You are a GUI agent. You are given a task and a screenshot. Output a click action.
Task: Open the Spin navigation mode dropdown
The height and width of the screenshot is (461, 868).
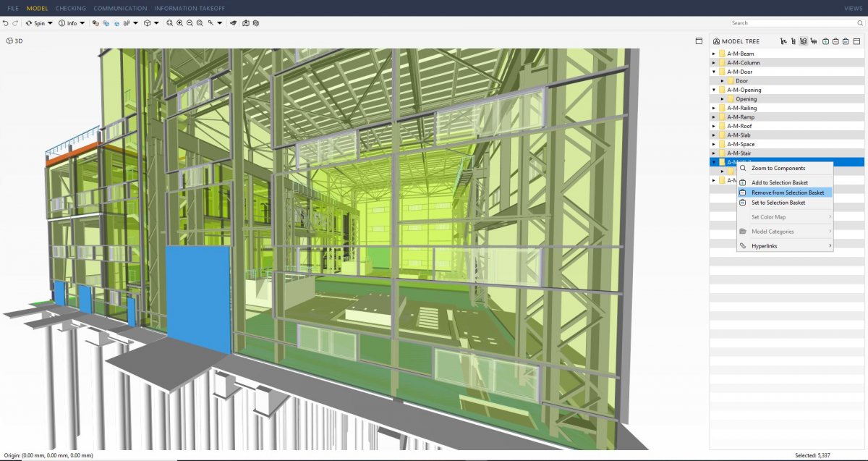(x=51, y=23)
